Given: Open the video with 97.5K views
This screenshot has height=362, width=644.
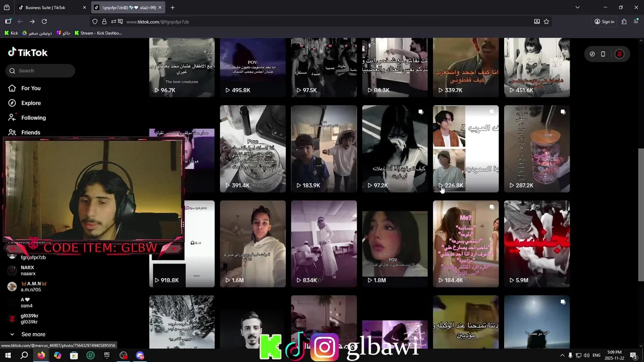Looking at the screenshot, I should click(324, 67).
